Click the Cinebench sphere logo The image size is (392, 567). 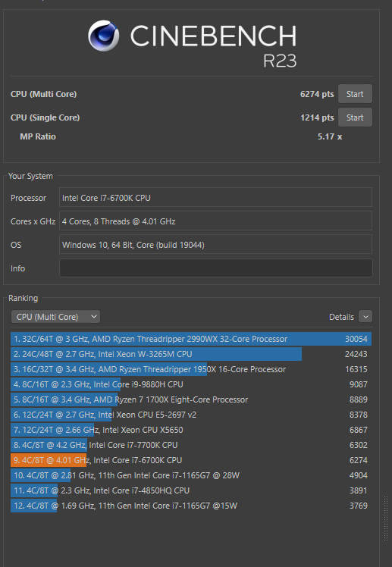click(x=103, y=36)
